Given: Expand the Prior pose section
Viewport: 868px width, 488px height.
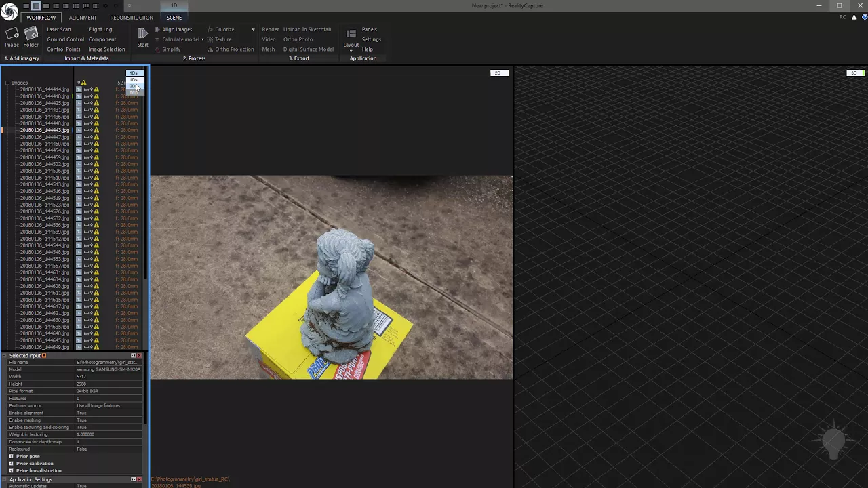Looking at the screenshot, I should 11,456.
